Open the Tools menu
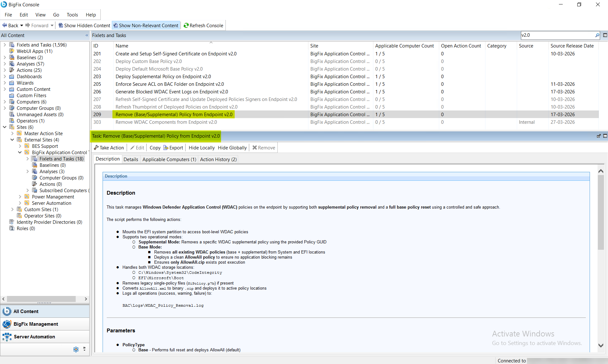Screen dimensions: 608x364 (72, 15)
